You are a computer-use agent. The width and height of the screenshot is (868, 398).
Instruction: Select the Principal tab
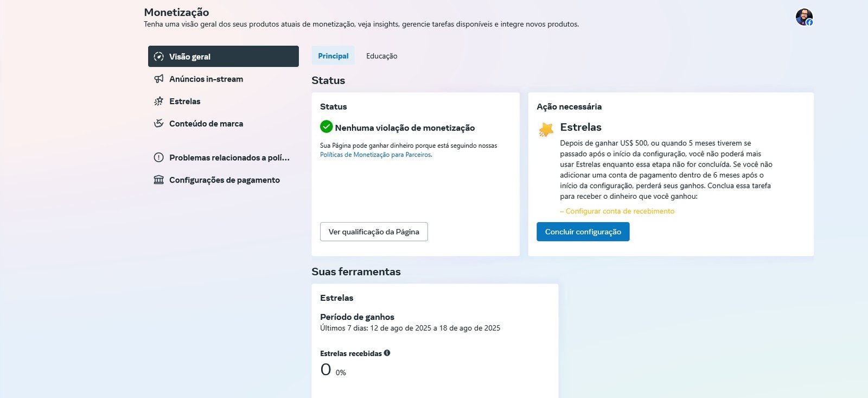click(333, 56)
